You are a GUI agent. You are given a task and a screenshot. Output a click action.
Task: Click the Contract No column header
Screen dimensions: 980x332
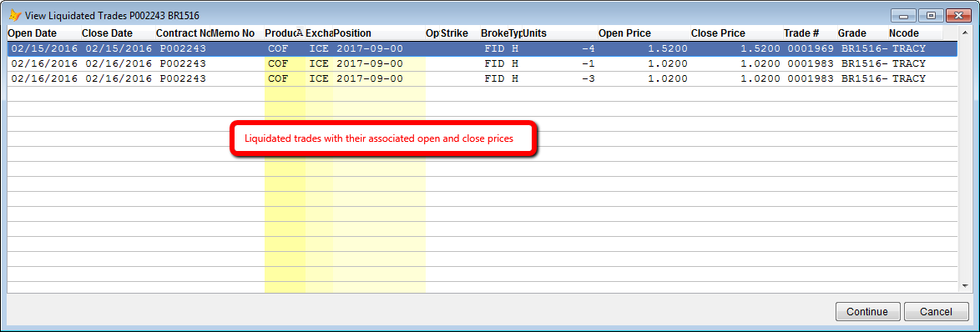[184, 33]
